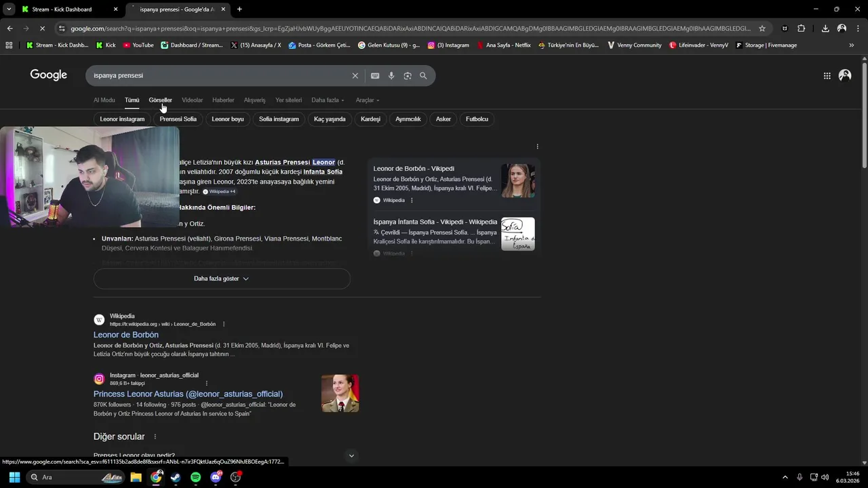Open the Venny Community bookmark
This screenshot has height=488, width=868.
(634, 45)
